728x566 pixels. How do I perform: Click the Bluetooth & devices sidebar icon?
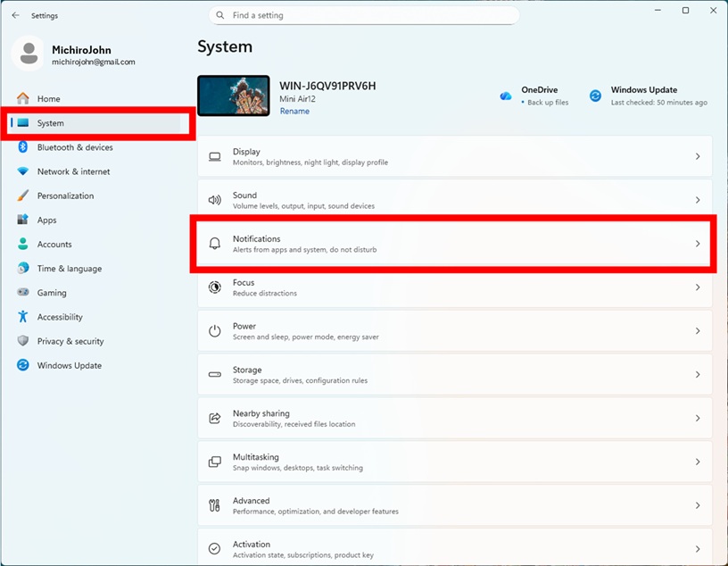pos(23,147)
